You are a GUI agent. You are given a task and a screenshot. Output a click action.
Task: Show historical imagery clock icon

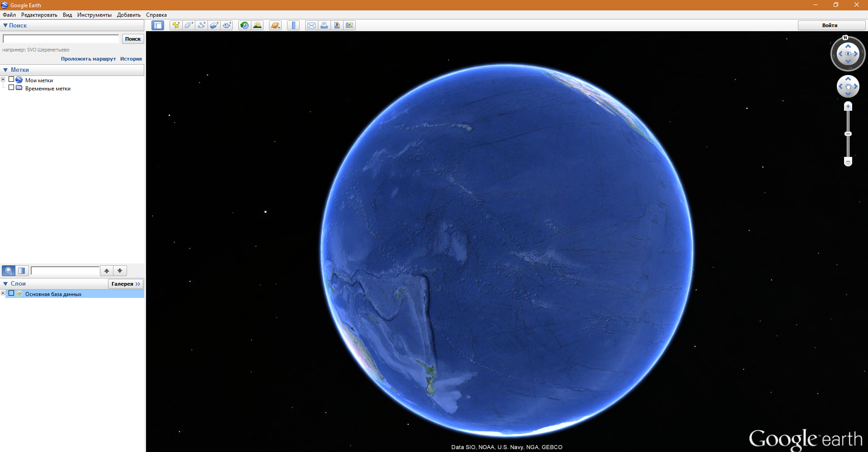coord(245,25)
